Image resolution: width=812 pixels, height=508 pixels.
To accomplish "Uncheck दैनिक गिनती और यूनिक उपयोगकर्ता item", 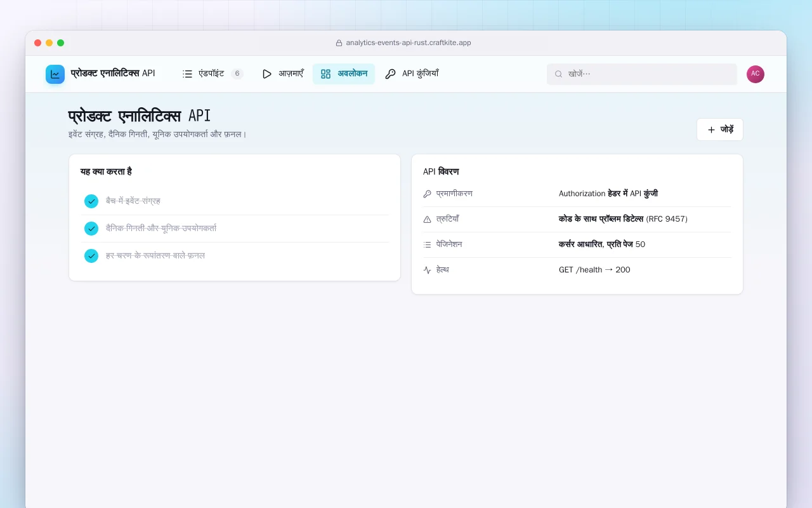I will [91, 228].
